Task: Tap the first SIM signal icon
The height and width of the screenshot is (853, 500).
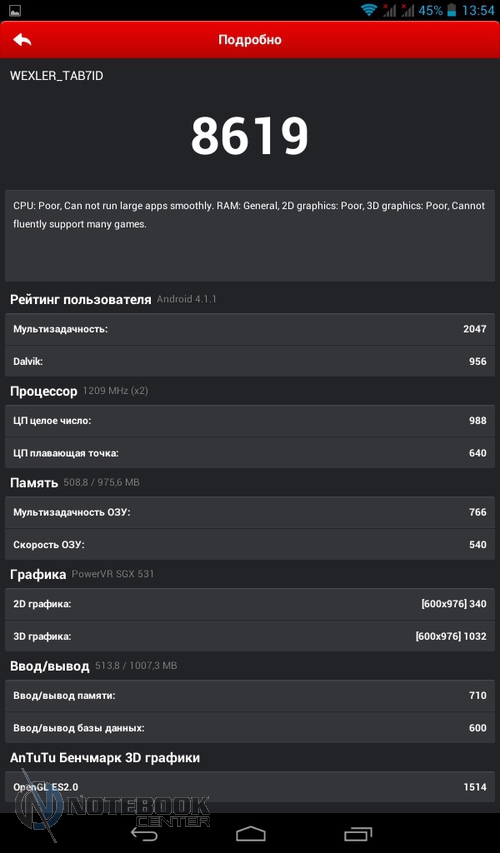Action: (389, 10)
